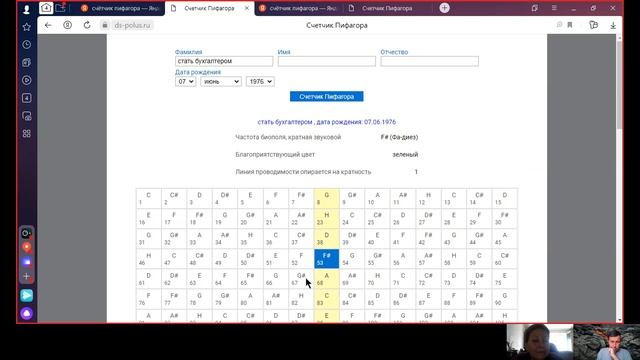The height and width of the screenshot is (360, 640).
Task: Open the account icon in address bar
Action: (67, 25)
